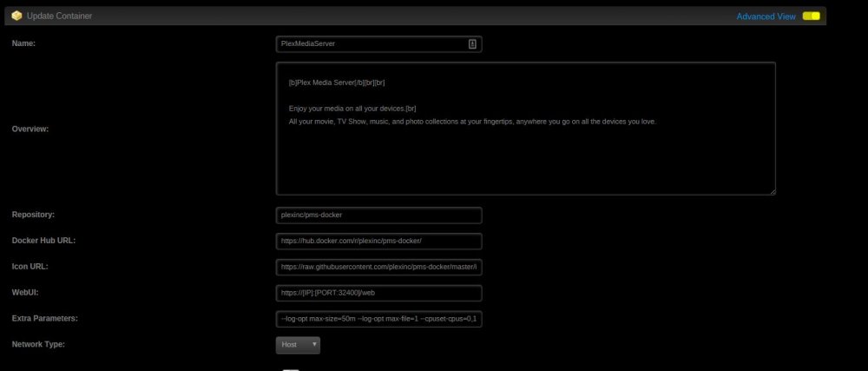Click the WebUI: label
The image size is (868, 371).
(25, 293)
